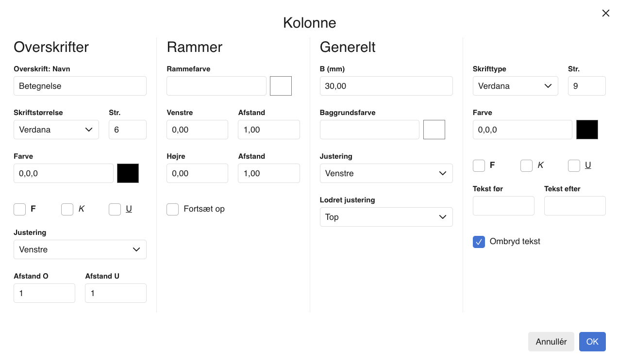Enable bold under Overskrifter
Viewport: 618px width, 364px height.
pyautogui.click(x=19, y=209)
